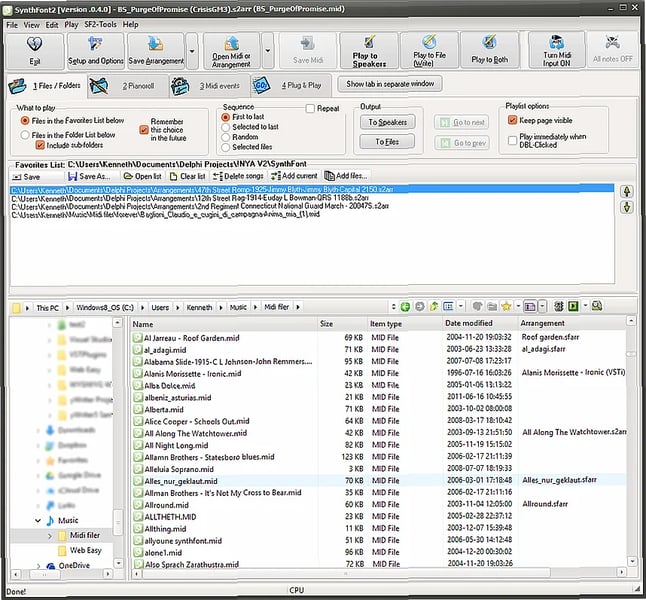Click the Exit toolbar icon
This screenshot has height=600, width=646.
click(x=35, y=50)
